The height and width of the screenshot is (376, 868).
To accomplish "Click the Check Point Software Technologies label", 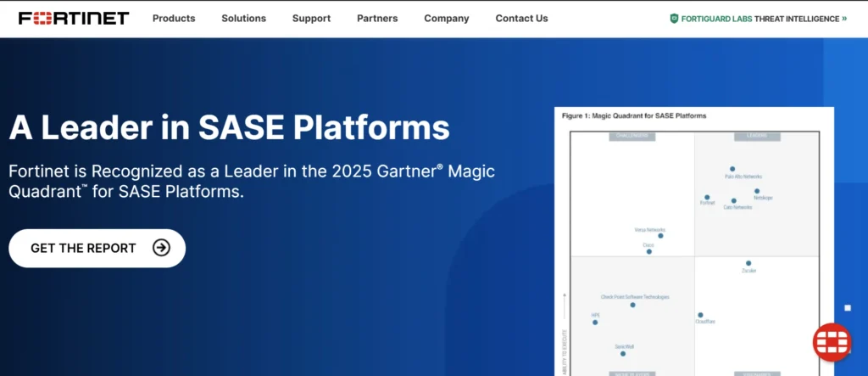I will click(x=635, y=297).
